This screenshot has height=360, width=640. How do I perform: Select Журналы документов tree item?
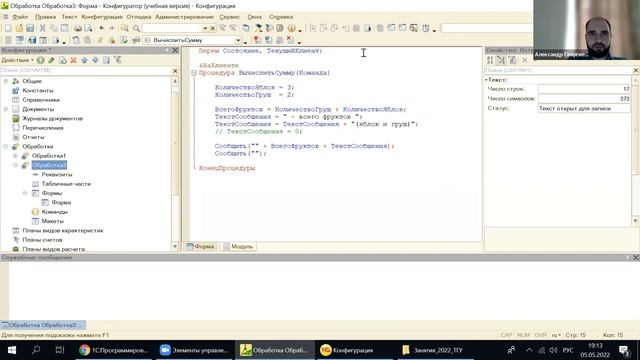pyautogui.click(x=52, y=118)
